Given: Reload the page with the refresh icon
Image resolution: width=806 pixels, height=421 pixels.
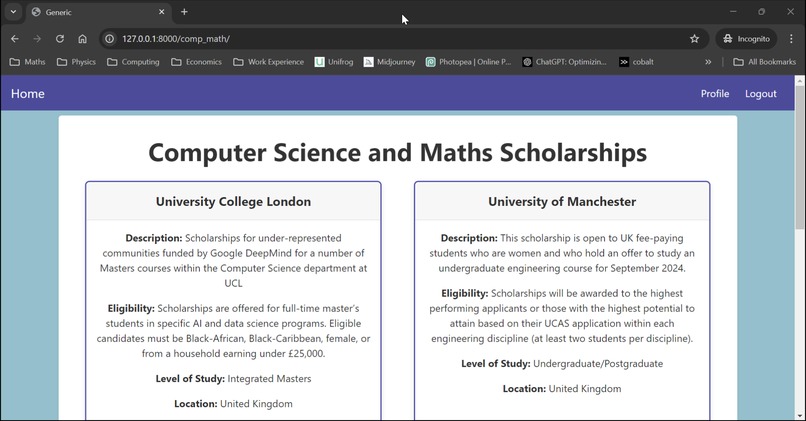Looking at the screenshot, I should pyautogui.click(x=60, y=39).
